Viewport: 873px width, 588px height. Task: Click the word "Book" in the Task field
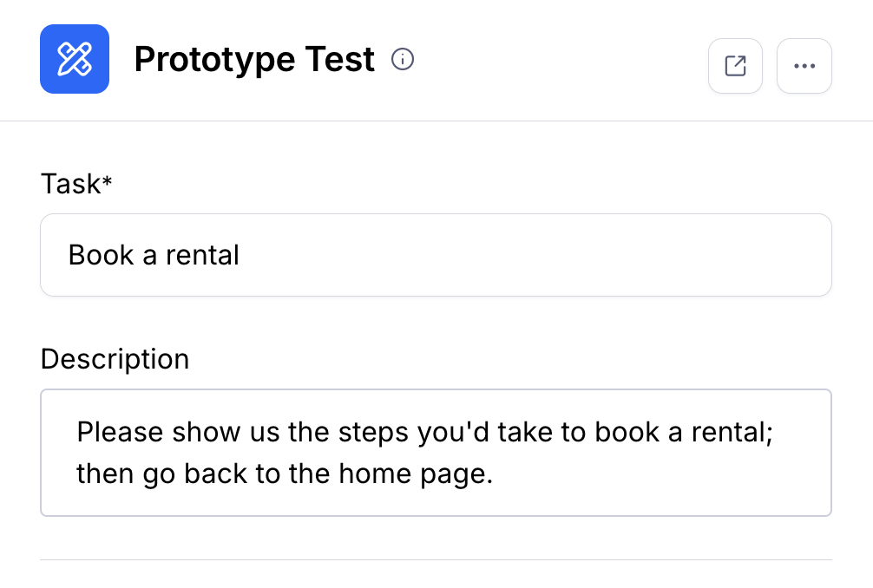[101, 255]
